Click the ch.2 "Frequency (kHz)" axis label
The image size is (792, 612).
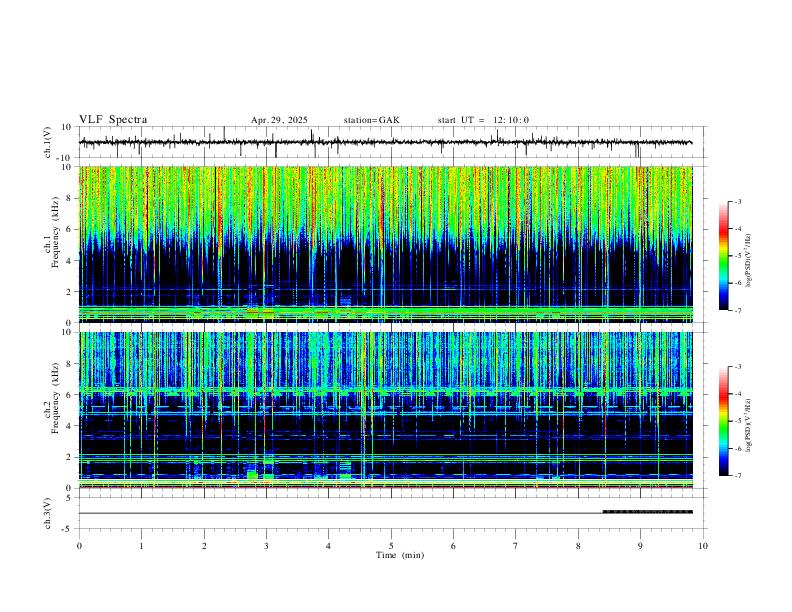55,398
